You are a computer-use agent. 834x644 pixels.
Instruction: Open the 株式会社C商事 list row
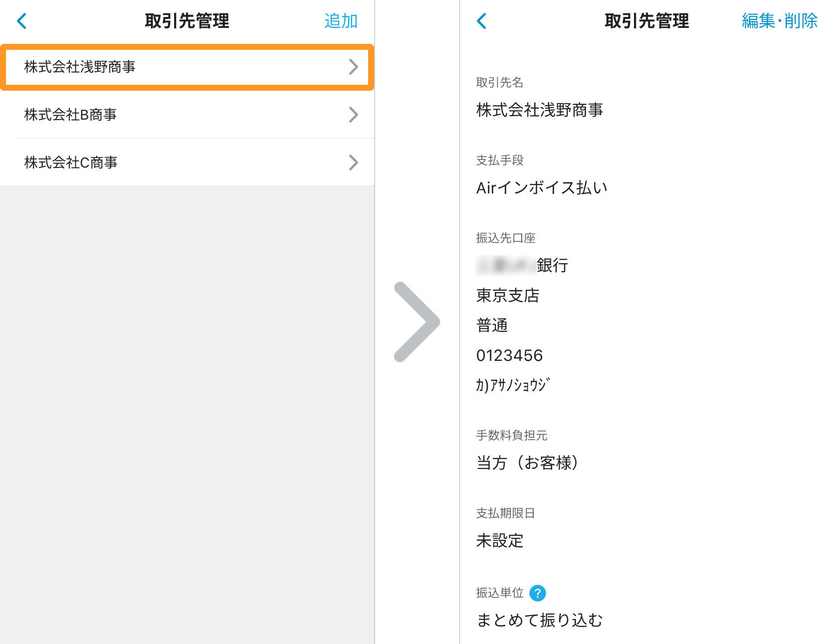(187, 162)
